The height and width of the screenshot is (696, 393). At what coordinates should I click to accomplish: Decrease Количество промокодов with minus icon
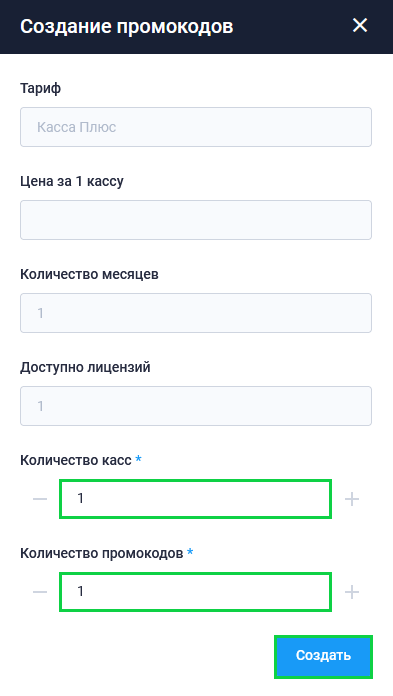coord(40,592)
